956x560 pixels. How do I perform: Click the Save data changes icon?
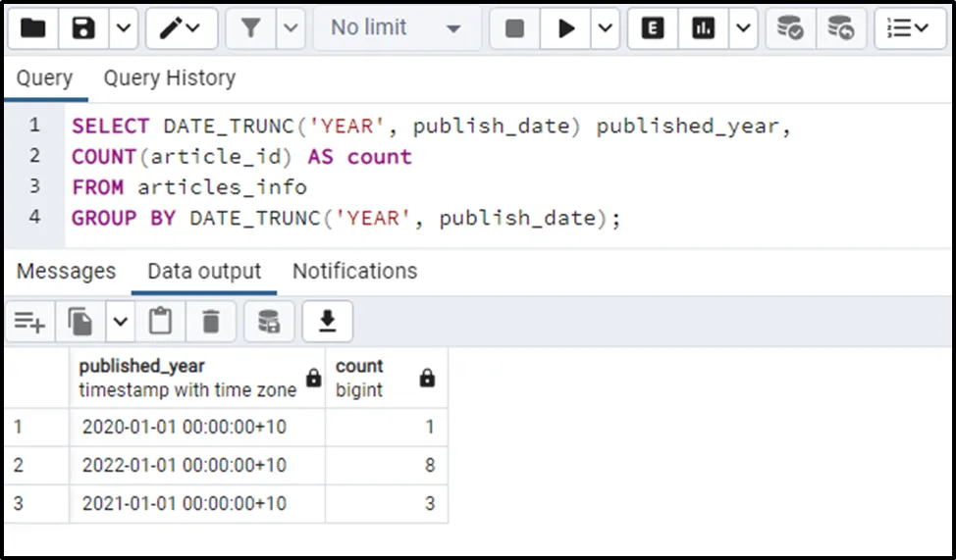pos(268,321)
